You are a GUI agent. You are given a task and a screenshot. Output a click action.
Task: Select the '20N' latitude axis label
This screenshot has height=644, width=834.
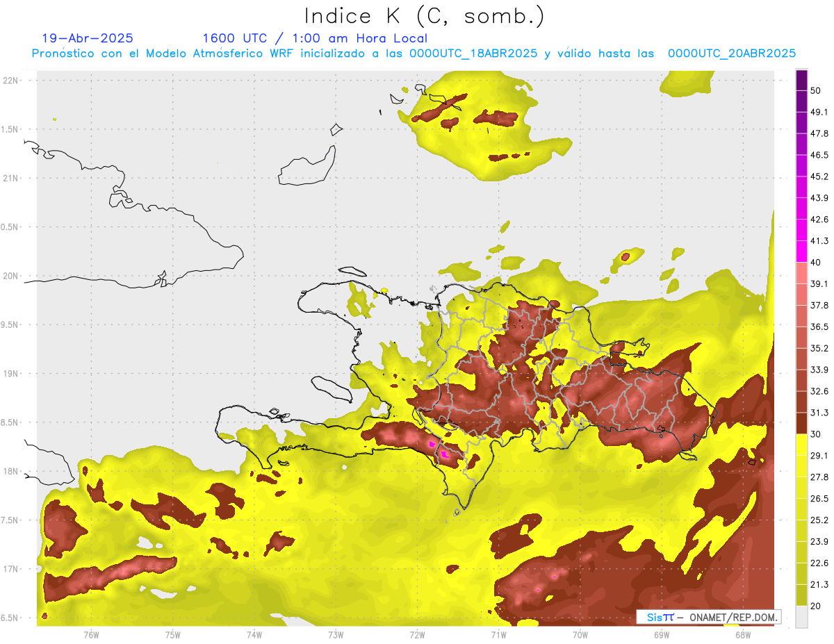[11, 276]
